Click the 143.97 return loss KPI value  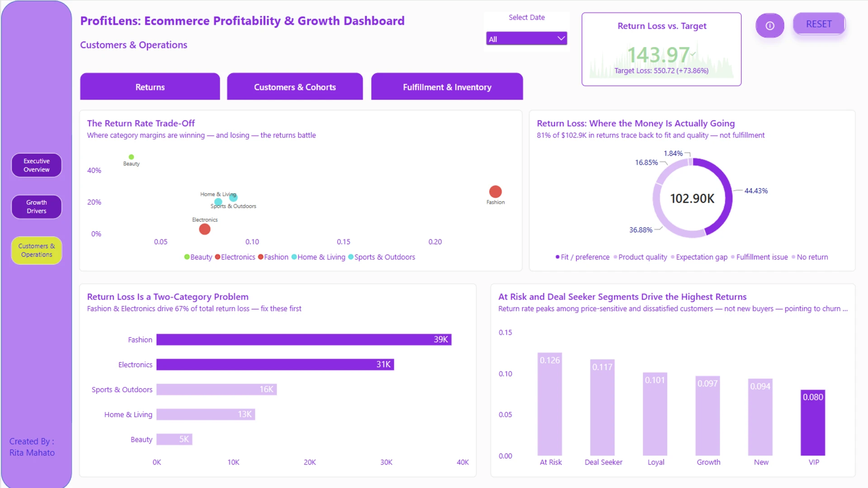point(658,55)
